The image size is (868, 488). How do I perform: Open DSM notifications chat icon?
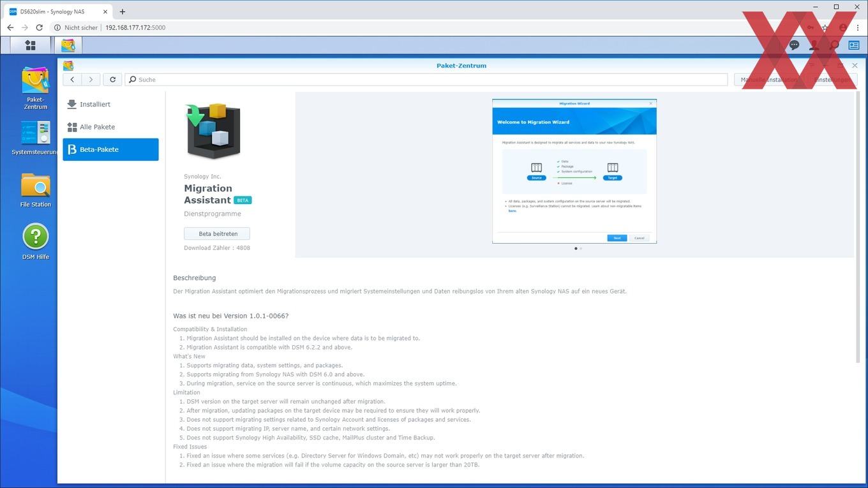pyautogui.click(x=794, y=45)
